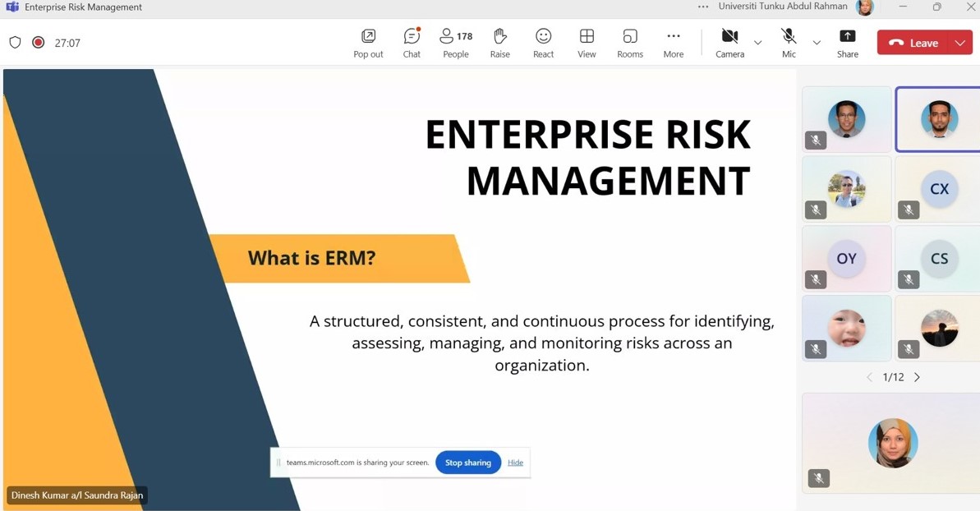Expand the Camera options arrow

tap(758, 43)
